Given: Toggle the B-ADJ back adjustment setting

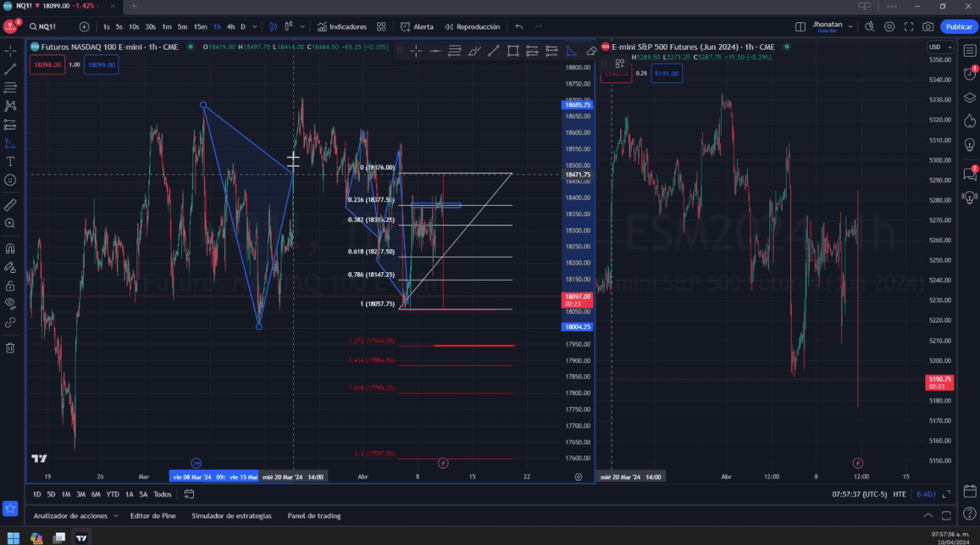Looking at the screenshot, I should pyautogui.click(x=925, y=494).
